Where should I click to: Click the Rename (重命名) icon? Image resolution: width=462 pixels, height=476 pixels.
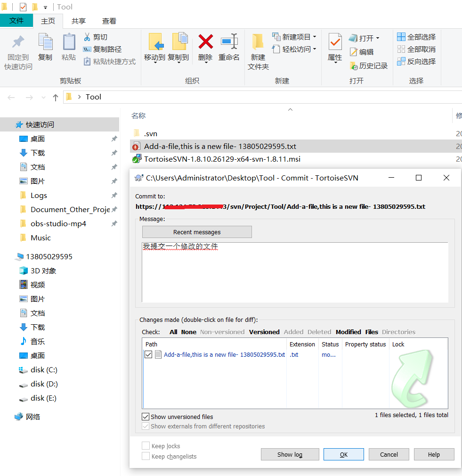[229, 41]
